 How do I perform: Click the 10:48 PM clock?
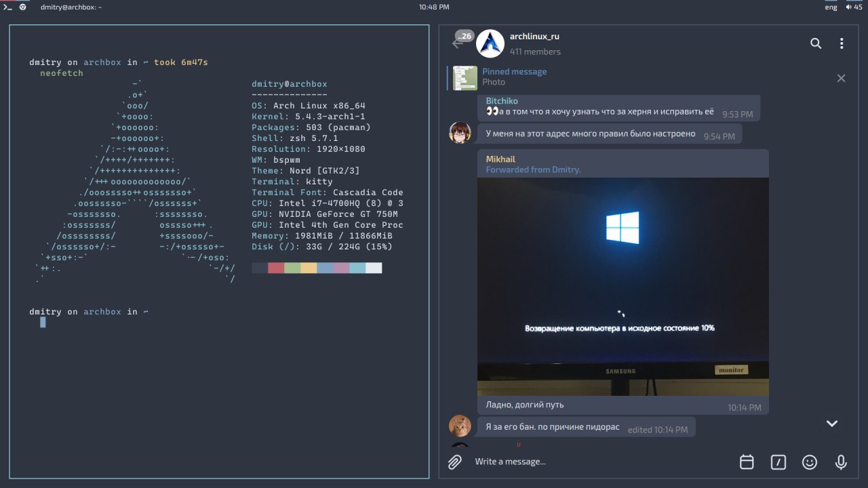434,7
